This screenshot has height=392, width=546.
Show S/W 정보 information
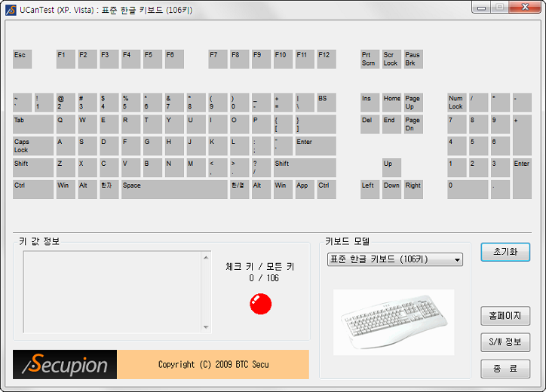click(505, 342)
